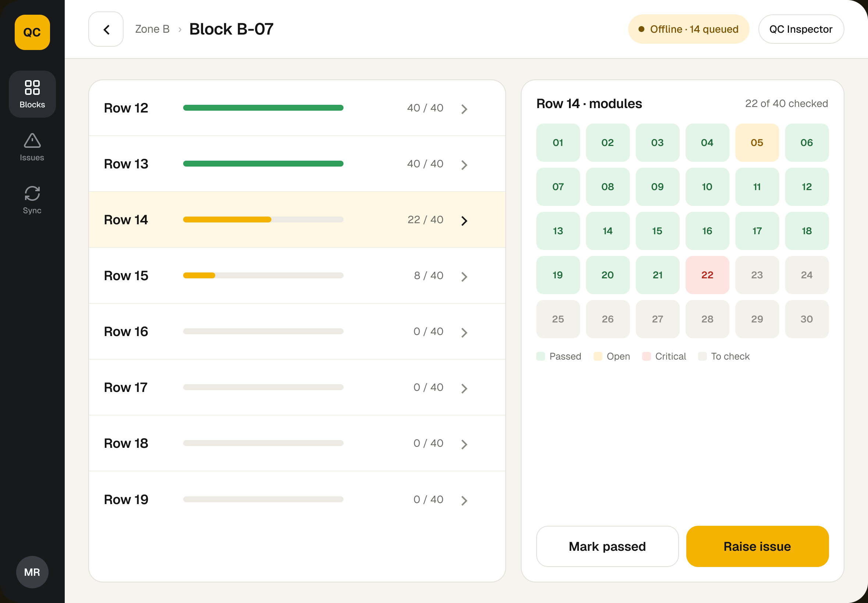This screenshot has height=603, width=868.
Task: Open the MR user avatar
Action: [x=32, y=572]
